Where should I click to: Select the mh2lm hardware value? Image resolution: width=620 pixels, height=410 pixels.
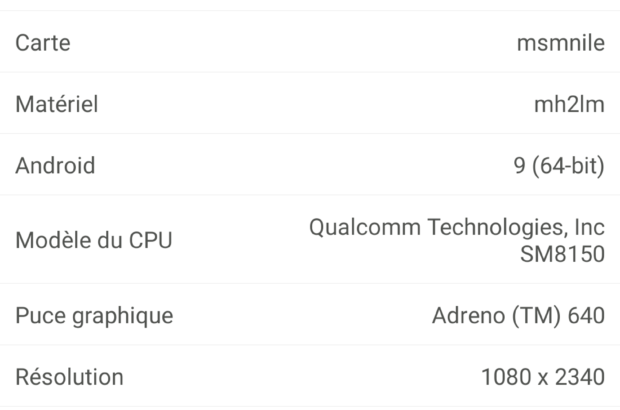coord(570,104)
